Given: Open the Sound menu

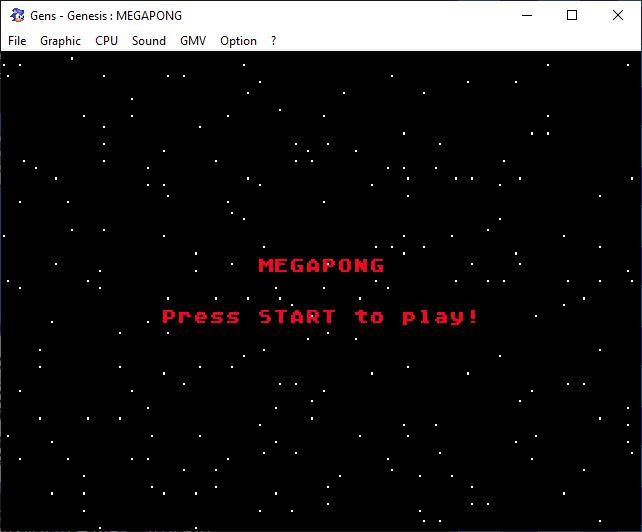Looking at the screenshot, I should coord(149,41).
